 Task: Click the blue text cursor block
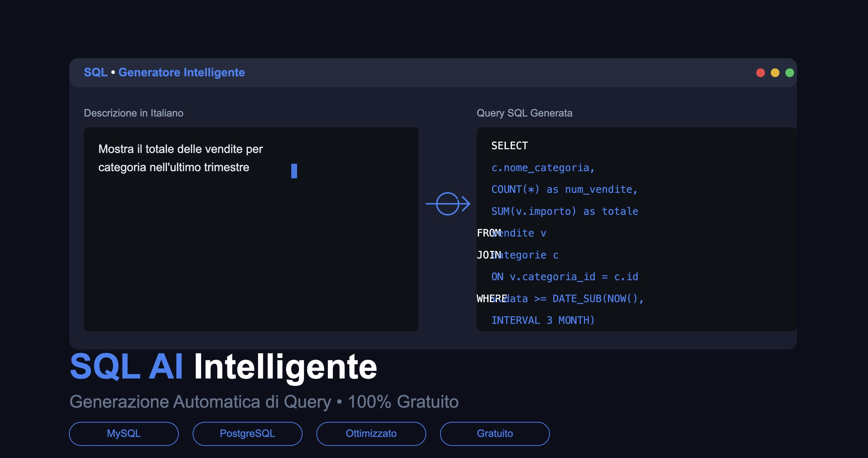click(294, 171)
